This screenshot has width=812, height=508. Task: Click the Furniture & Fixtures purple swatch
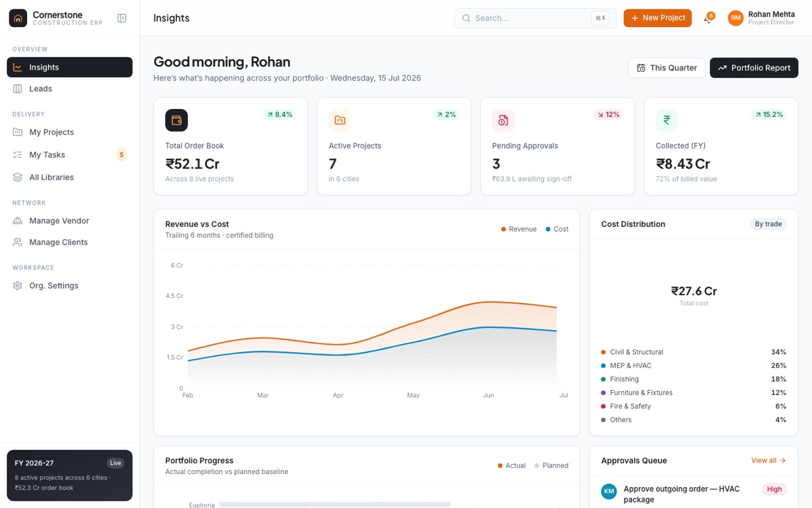(603, 393)
